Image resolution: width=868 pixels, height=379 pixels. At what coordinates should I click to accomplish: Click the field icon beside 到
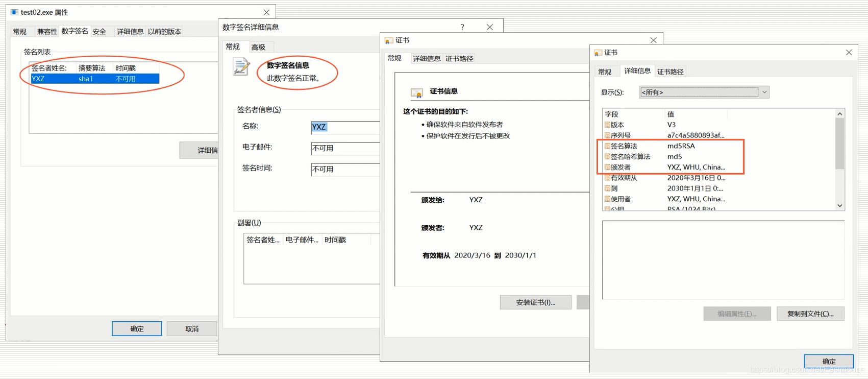(607, 188)
